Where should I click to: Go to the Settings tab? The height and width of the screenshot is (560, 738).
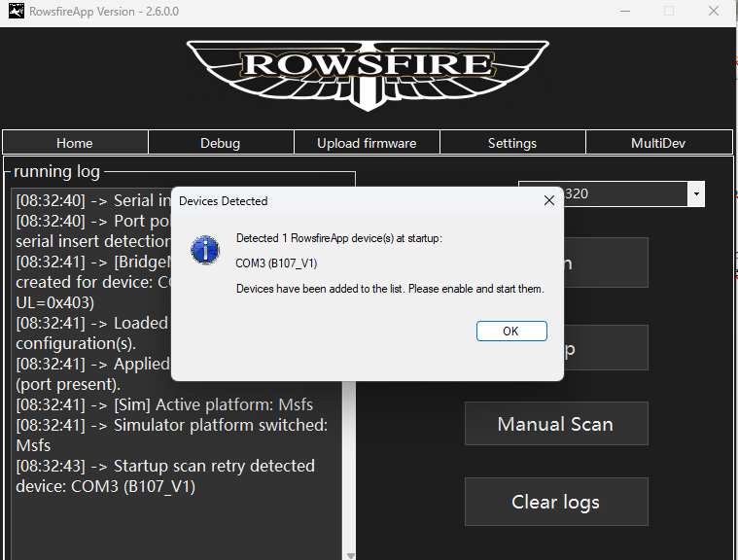point(512,143)
